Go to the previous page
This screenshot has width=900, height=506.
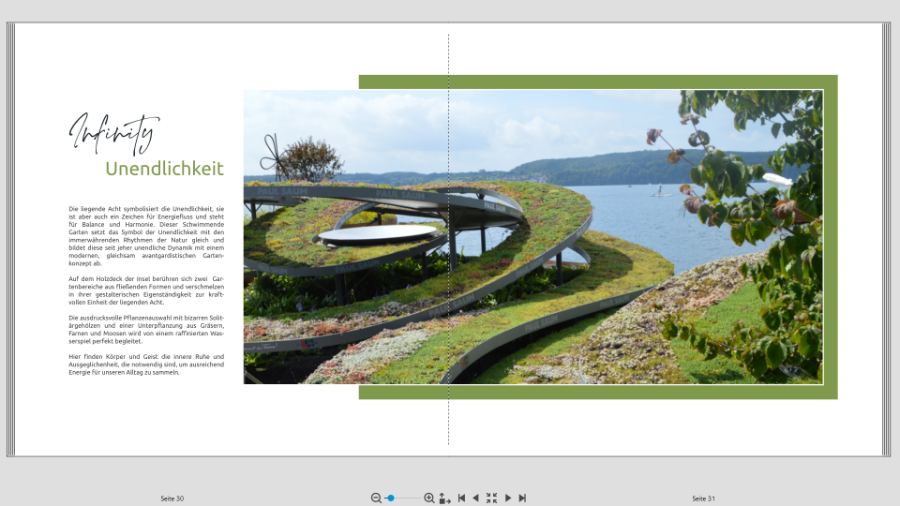tap(475, 498)
